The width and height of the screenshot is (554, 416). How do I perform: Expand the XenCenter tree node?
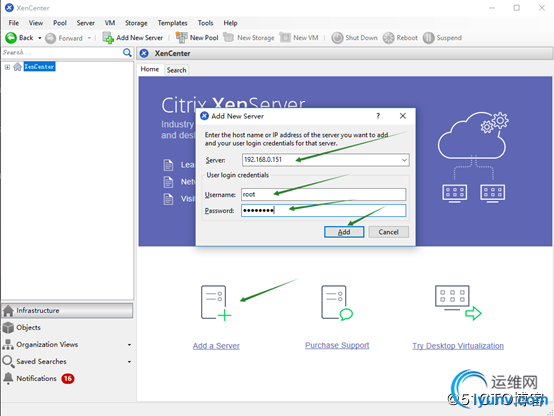(7, 67)
